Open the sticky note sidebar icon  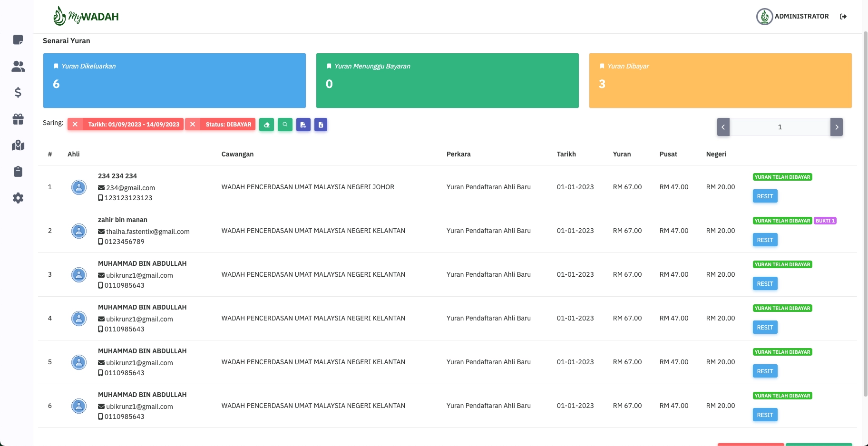click(x=18, y=40)
